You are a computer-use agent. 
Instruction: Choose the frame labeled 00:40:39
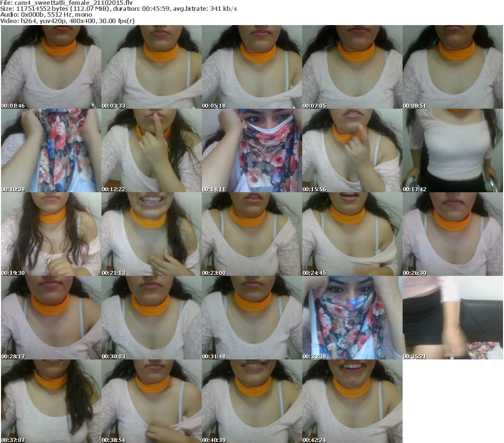[252, 401]
